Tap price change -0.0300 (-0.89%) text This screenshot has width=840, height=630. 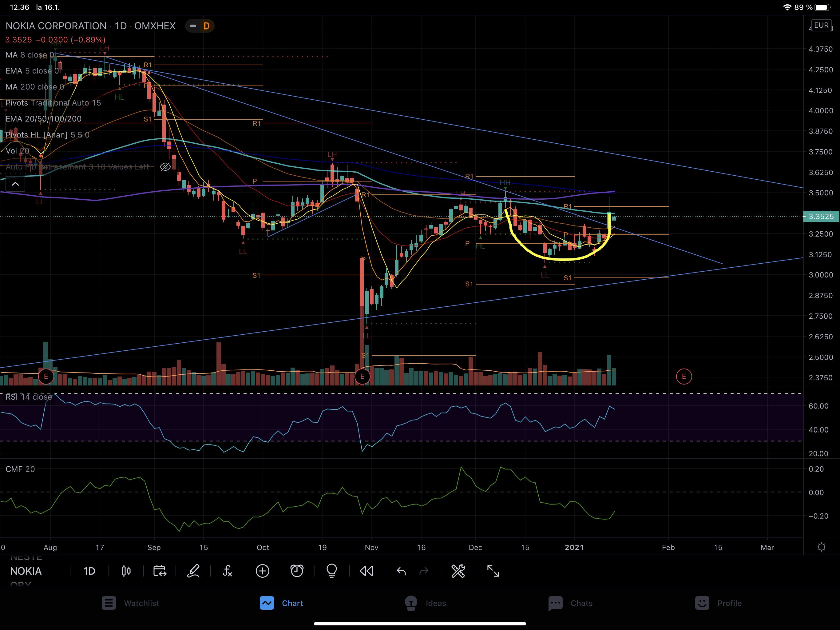pyautogui.click(x=71, y=40)
